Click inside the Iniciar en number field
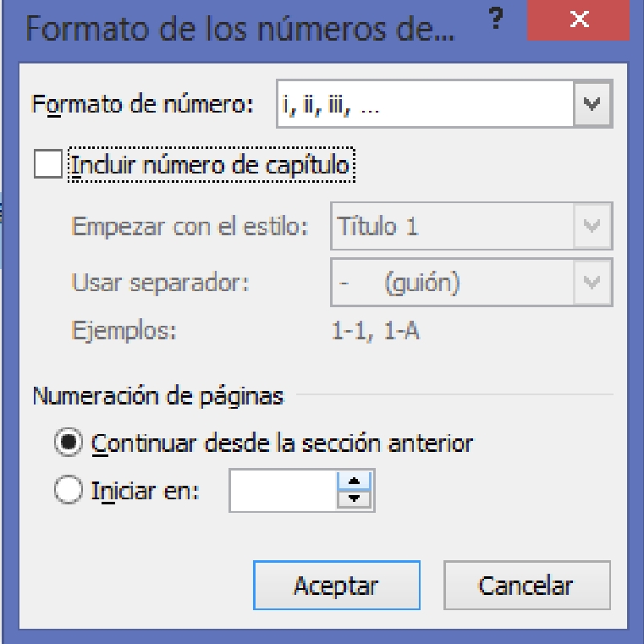The width and height of the screenshot is (644, 644). pyautogui.click(x=283, y=490)
